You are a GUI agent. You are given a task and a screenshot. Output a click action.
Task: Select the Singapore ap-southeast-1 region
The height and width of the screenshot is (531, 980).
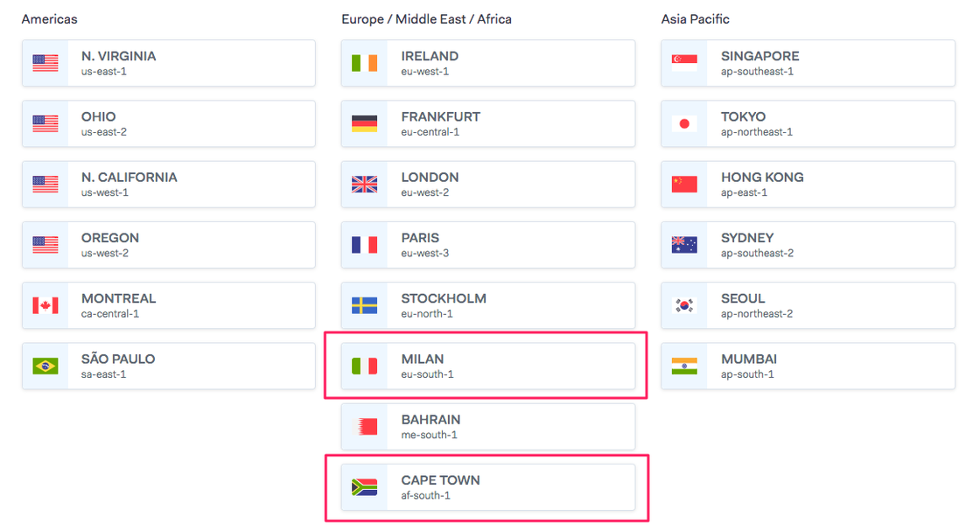pyautogui.click(x=807, y=62)
